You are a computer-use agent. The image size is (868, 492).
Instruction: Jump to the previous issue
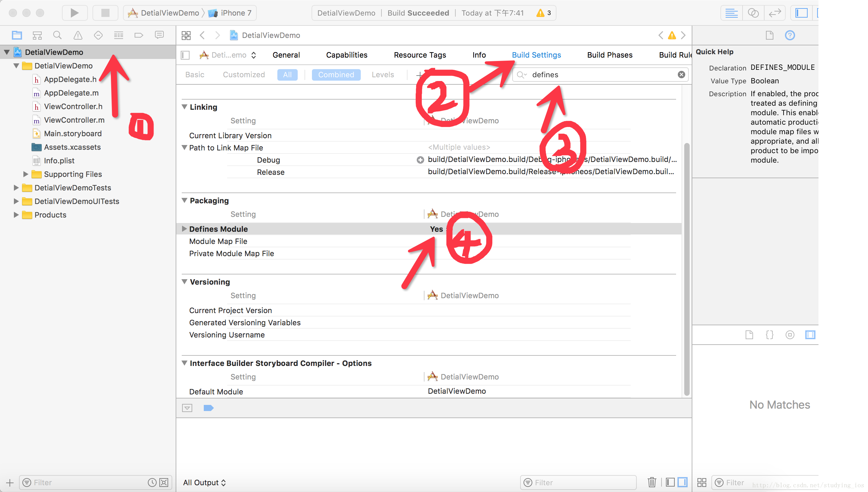661,35
